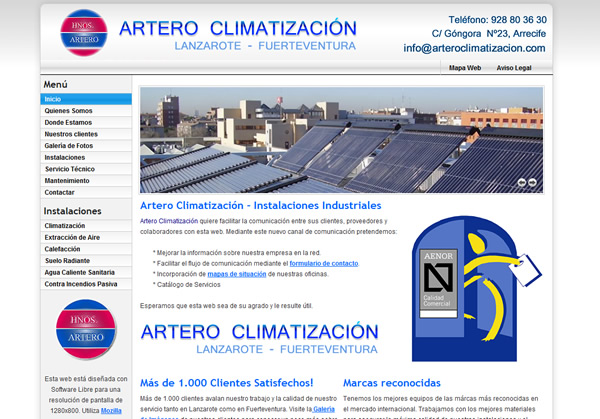Screen dimensions: 600x419
Task: Open the Inicio menu item
Action: (86, 99)
